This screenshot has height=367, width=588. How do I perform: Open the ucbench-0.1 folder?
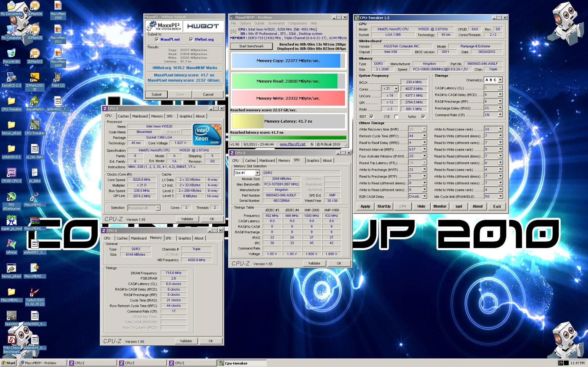pos(11,152)
